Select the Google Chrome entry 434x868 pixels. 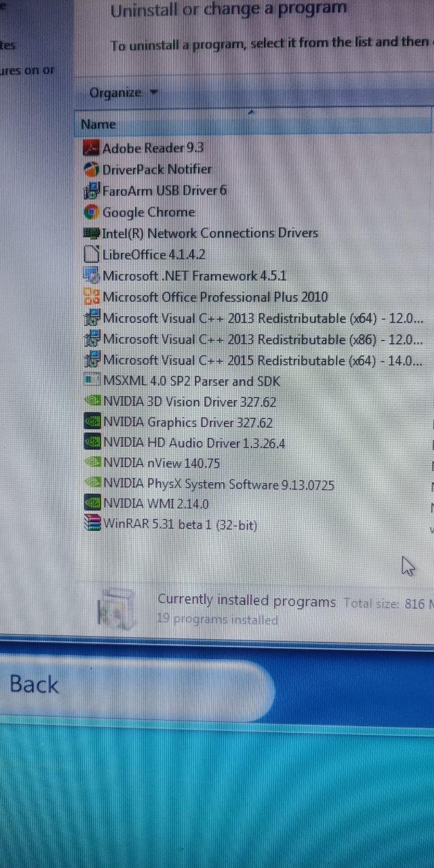click(149, 212)
